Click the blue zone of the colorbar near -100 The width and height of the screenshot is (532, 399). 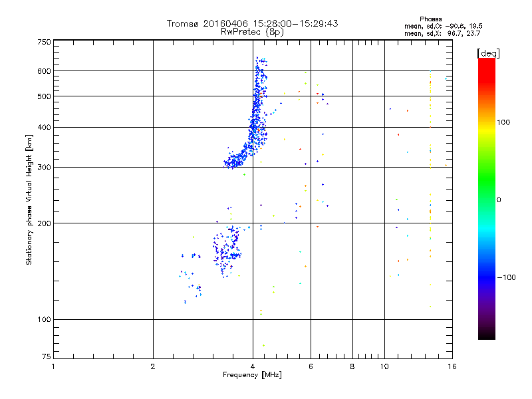487,277
